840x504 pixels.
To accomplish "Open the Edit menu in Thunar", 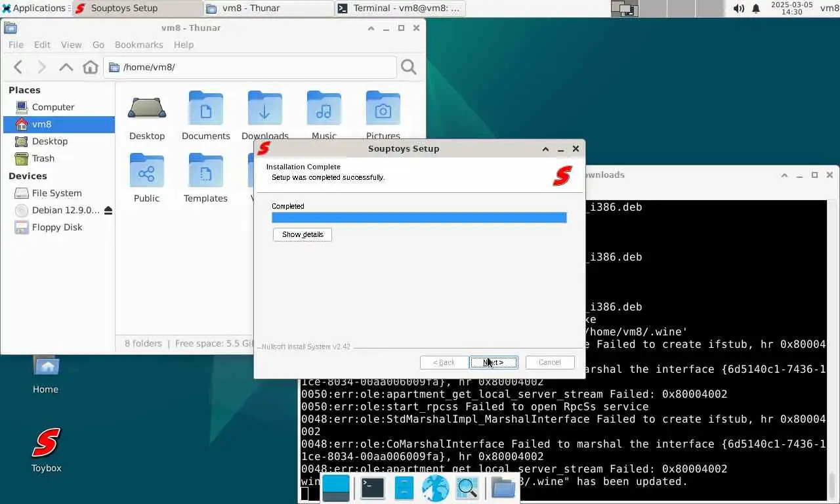I will coord(42,45).
